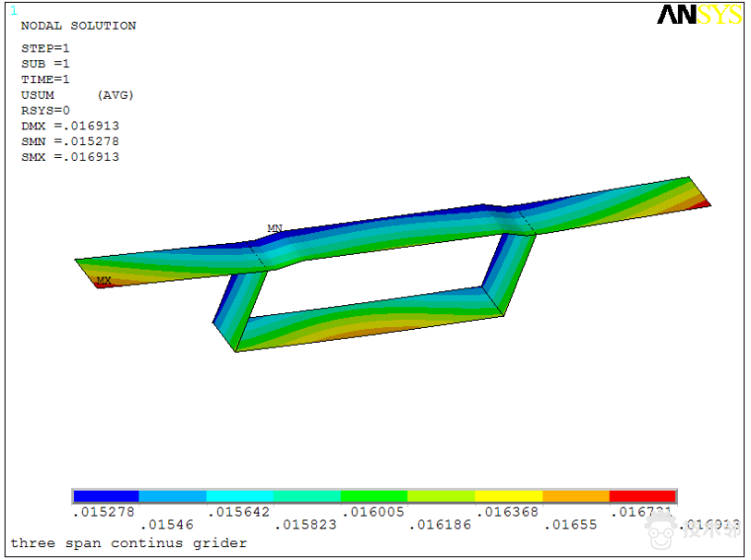Click the 'three span continus grider' title

tap(128, 543)
